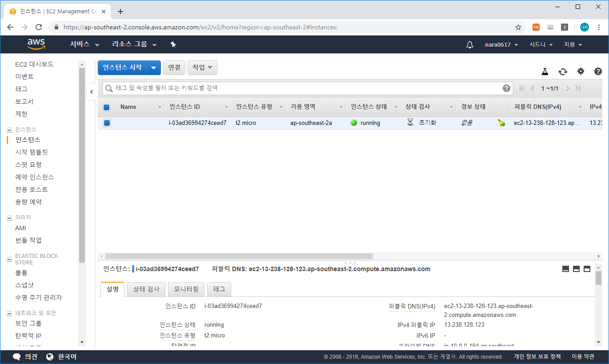The image size is (609, 364).
Task: Open the 서비스 services menu
Action: (x=84, y=44)
